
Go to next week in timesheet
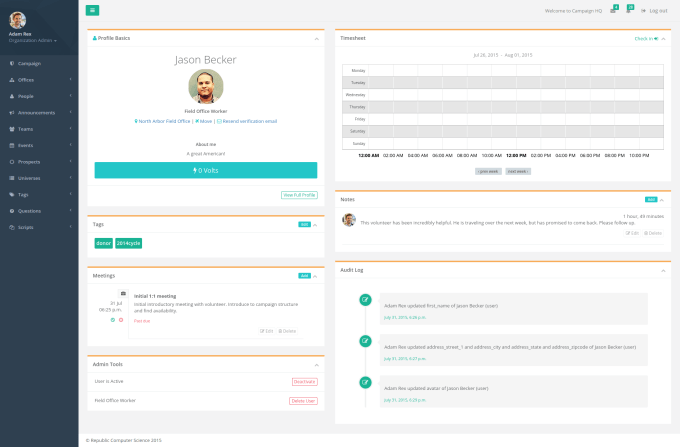click(518, 172)
